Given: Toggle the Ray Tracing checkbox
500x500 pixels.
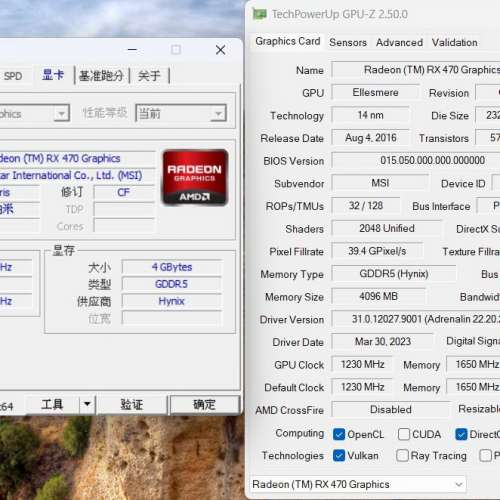Looking at the screenshot, I should click(x=402, y=455).
